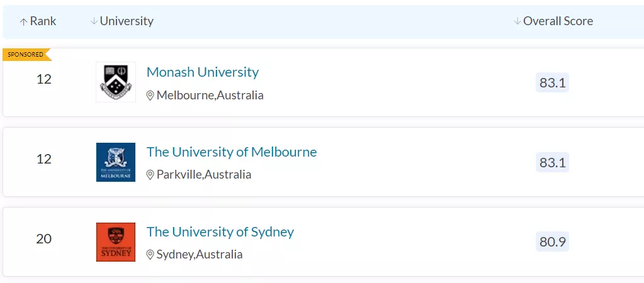The width and height of the screenshot is (644, 283).
Task: Click the Monash University crest logo
Action: coord(116,82)
